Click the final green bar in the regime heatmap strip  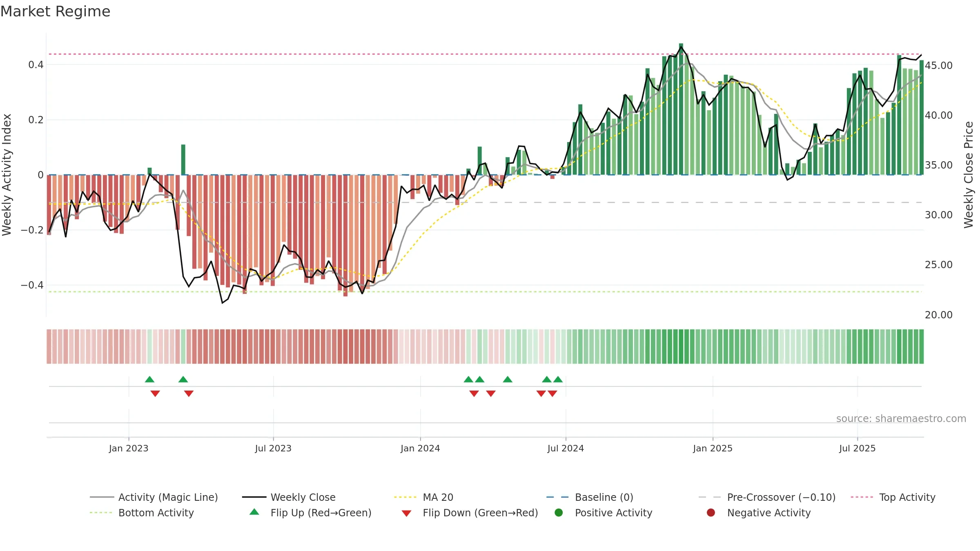click(921, 347)
